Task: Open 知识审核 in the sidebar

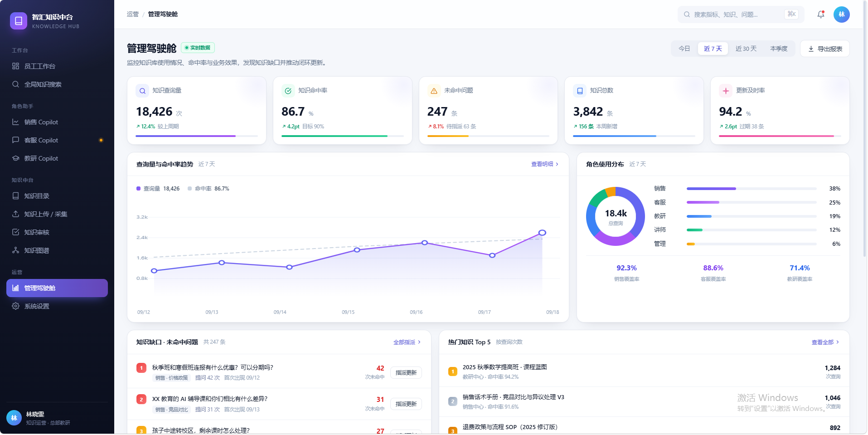Action: 57,232
